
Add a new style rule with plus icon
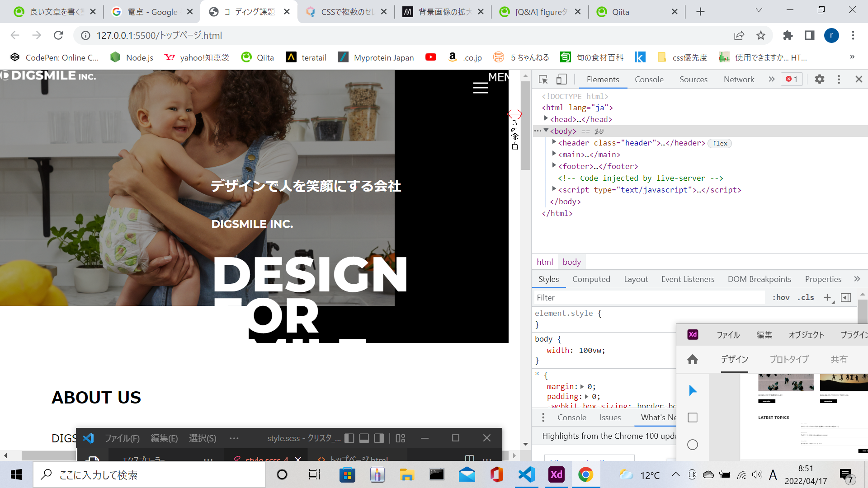pyautogui.click(x=827, y=297)
